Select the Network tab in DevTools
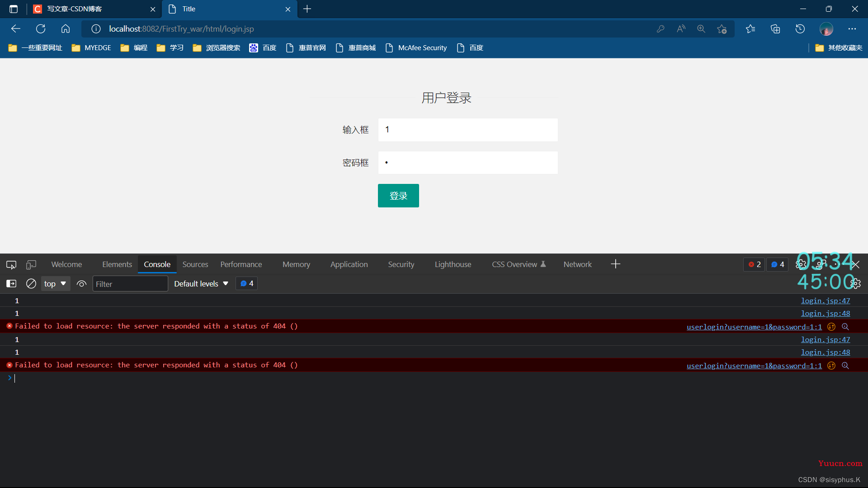The width and height of the screenshot is (868, 488). 577,264
